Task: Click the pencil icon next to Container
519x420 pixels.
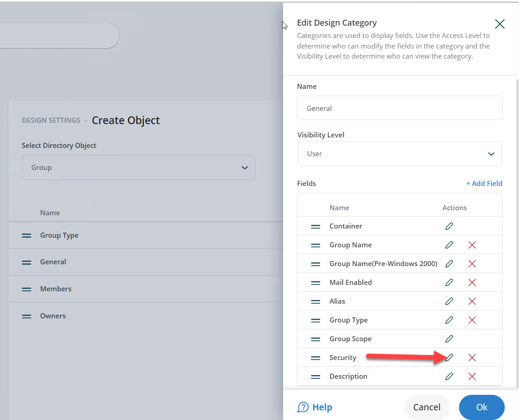Action: click(x=449, y=226)
